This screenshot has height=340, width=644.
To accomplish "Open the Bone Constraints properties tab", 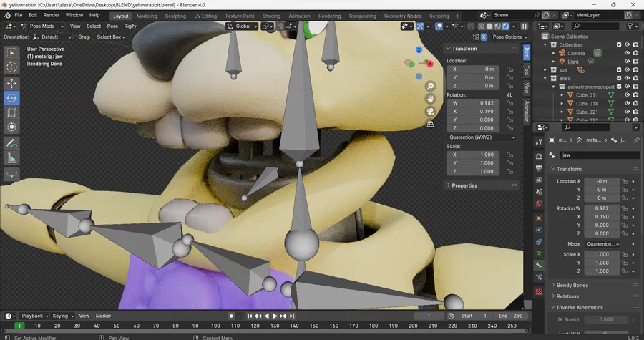I will [539, 277].
